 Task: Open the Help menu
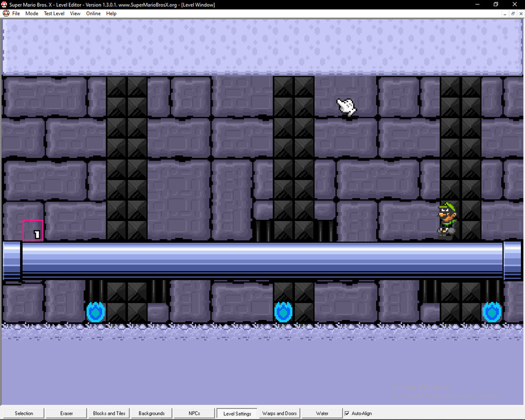pos(111,14)
